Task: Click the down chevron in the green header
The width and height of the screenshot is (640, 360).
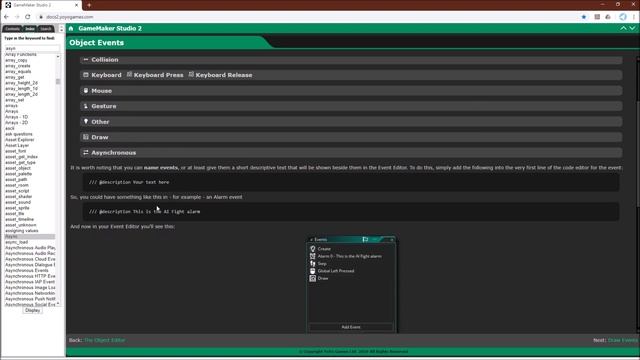Action: point(632,28)
